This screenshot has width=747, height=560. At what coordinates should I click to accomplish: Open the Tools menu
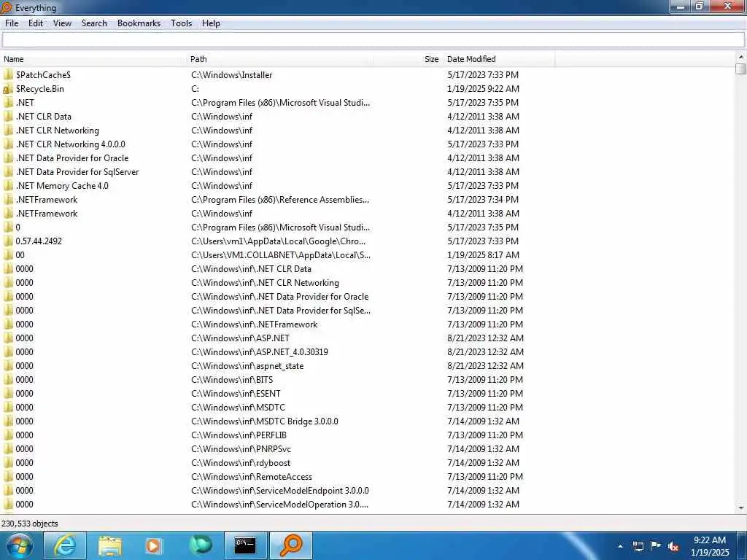tap(181, 23)
